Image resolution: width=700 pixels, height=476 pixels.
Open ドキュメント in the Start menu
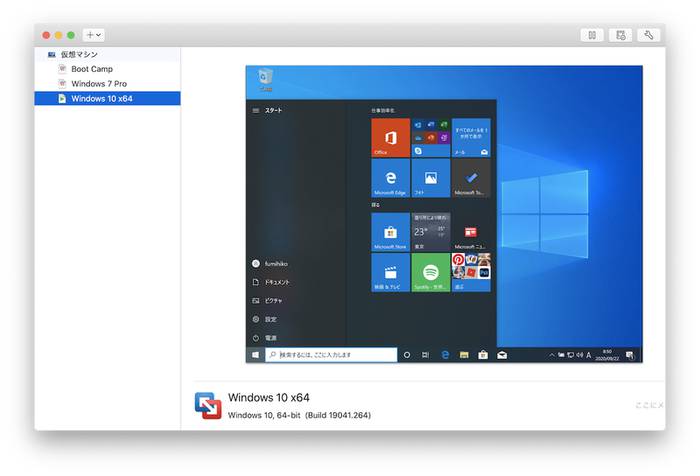(x=271, y=282)
